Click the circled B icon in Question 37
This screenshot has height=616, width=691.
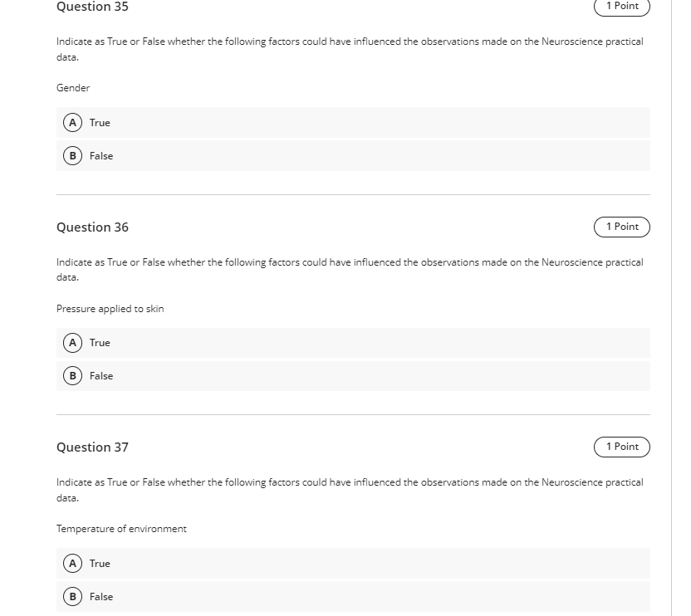point(73,596)
